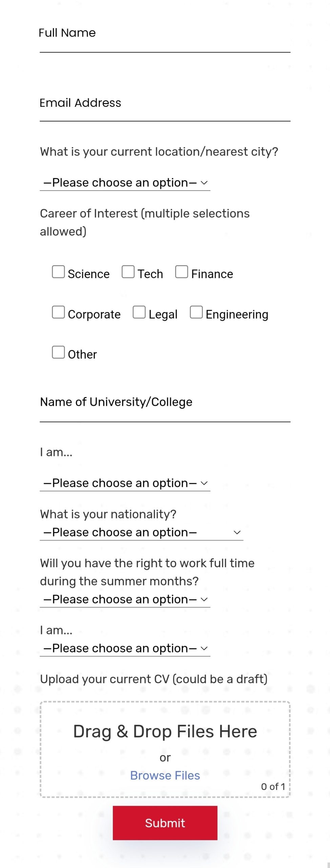Expand the right to work full time dropdown
The height and width of the screenshot is (868, 330).
pos(125,599)
